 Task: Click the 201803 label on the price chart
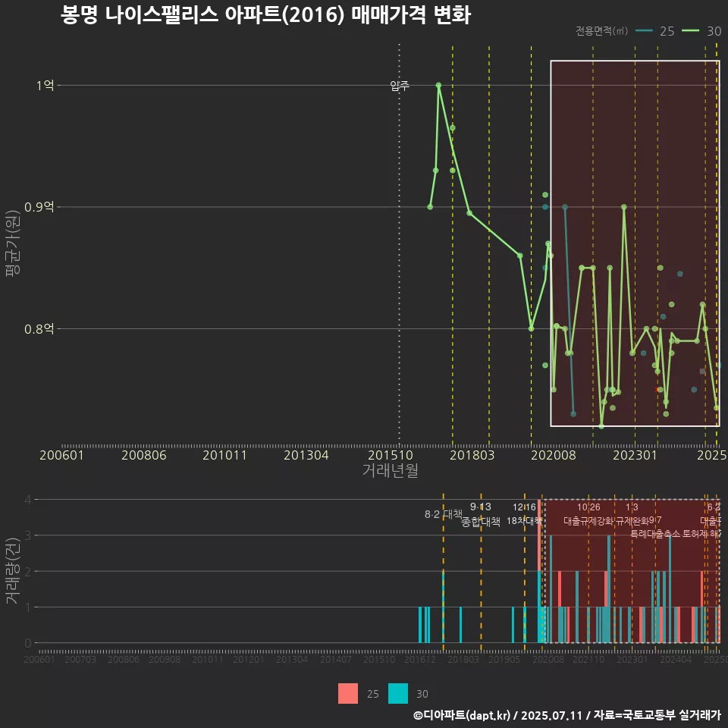472,455
